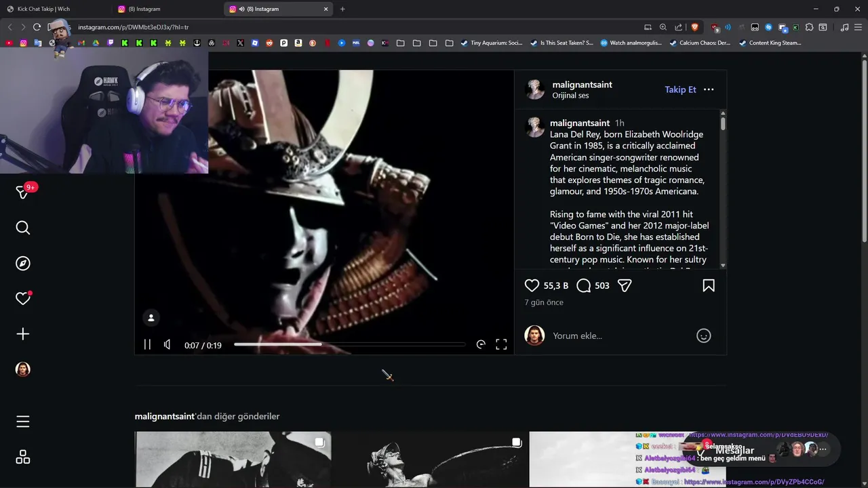Open fullscreen mode for the video
Image resolution: width=868 pixels, height=488 pixels.
501,345
